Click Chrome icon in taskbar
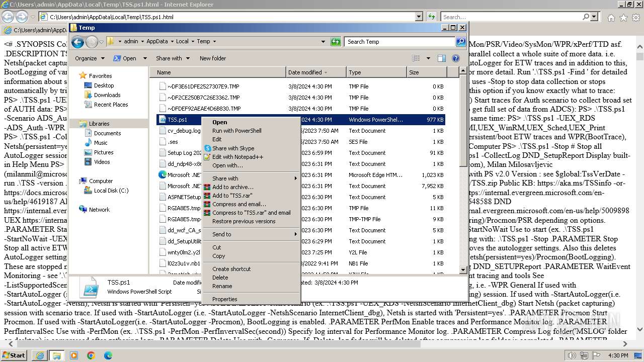Viewport: 644px width, 362px height. click(91, 355)
